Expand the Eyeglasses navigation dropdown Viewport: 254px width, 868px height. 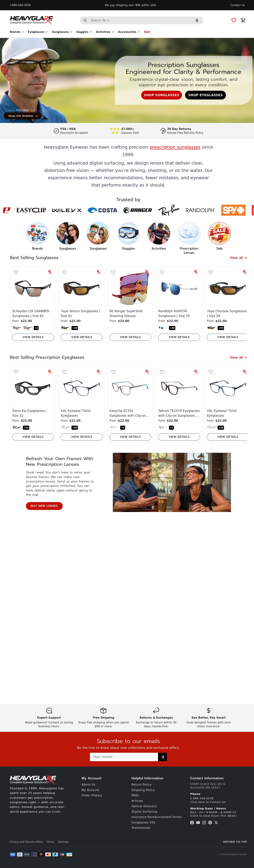click(x=38, y=32)
